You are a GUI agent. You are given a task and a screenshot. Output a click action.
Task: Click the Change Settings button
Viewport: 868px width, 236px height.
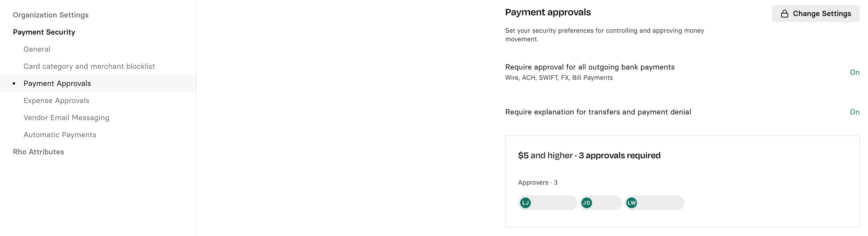tap(815, 14)
